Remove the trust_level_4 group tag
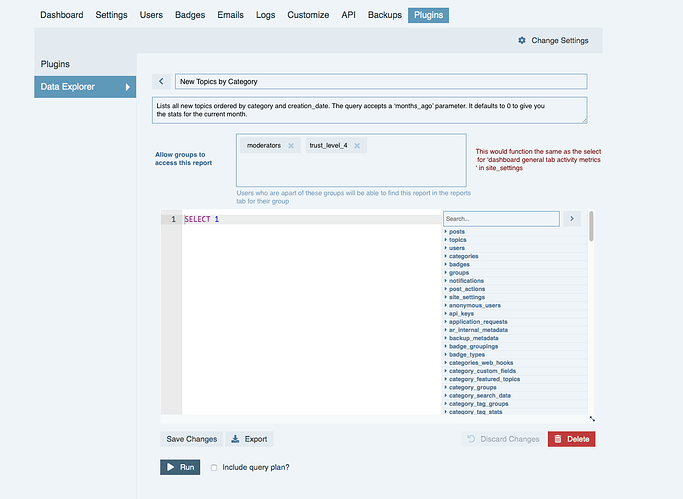This screenshot has width=683, height=499. pyautogui.click(x=357, y=146)
